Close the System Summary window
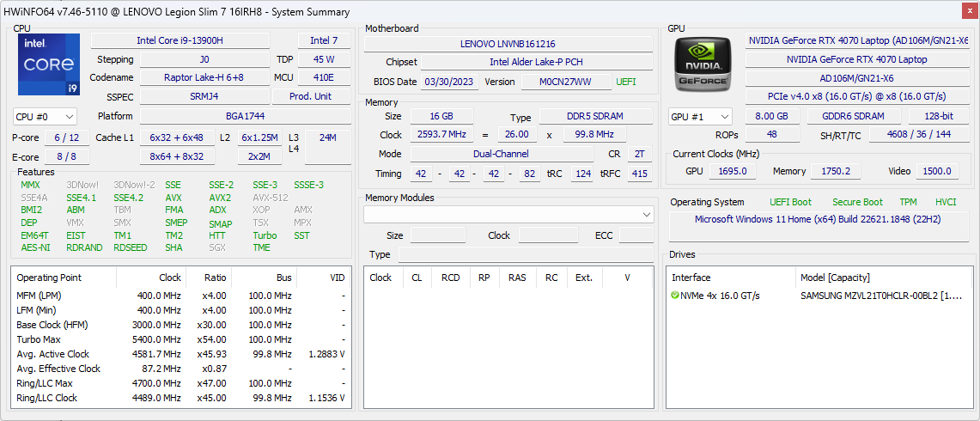 (x=970, y=11)
